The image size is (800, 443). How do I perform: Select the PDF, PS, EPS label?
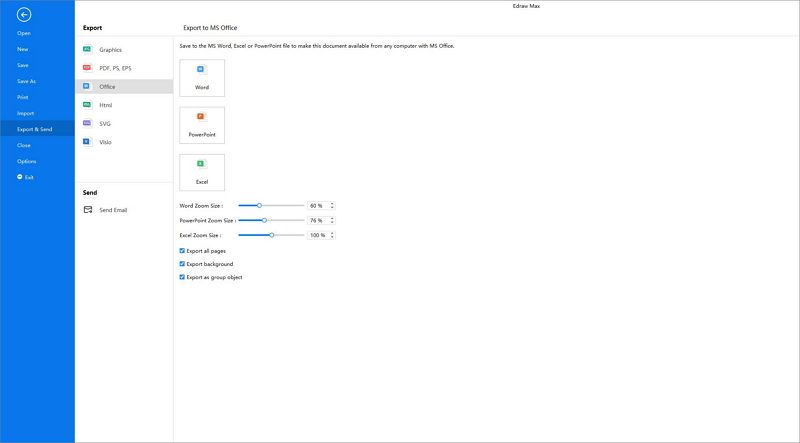115,68
